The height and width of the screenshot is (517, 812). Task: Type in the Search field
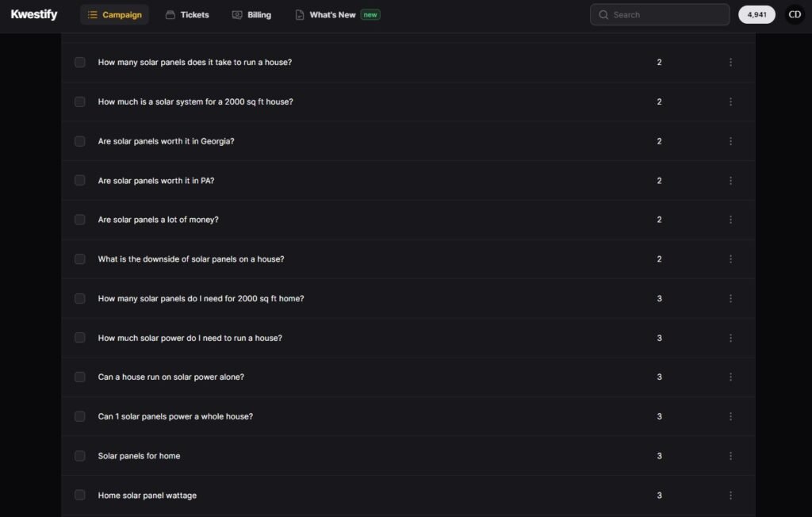click(666, 14)
